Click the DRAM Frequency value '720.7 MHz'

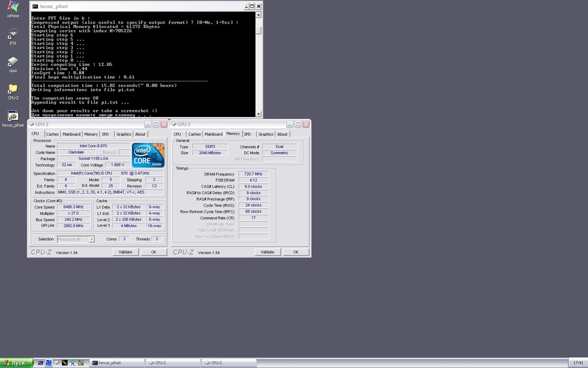(254, 174)
